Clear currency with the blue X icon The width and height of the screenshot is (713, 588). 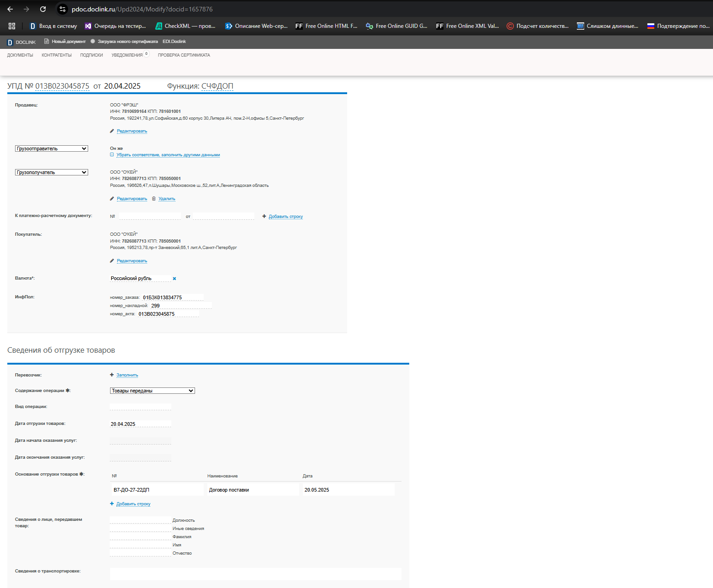tap(174, 279)
